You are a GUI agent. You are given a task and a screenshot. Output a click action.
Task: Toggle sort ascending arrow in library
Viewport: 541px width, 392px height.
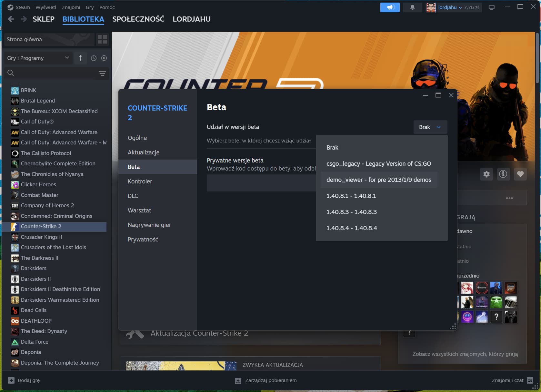coord(80,58)
